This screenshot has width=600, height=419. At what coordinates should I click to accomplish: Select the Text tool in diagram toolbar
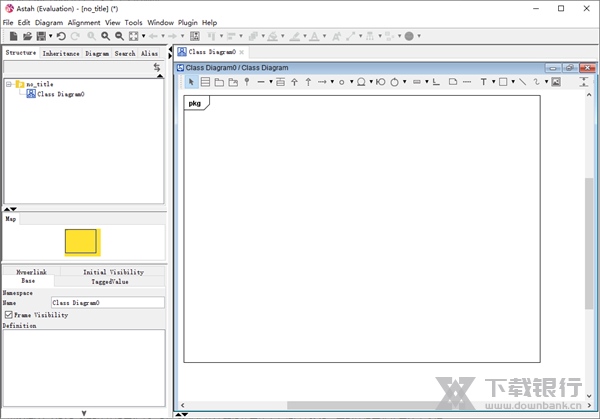483,82
